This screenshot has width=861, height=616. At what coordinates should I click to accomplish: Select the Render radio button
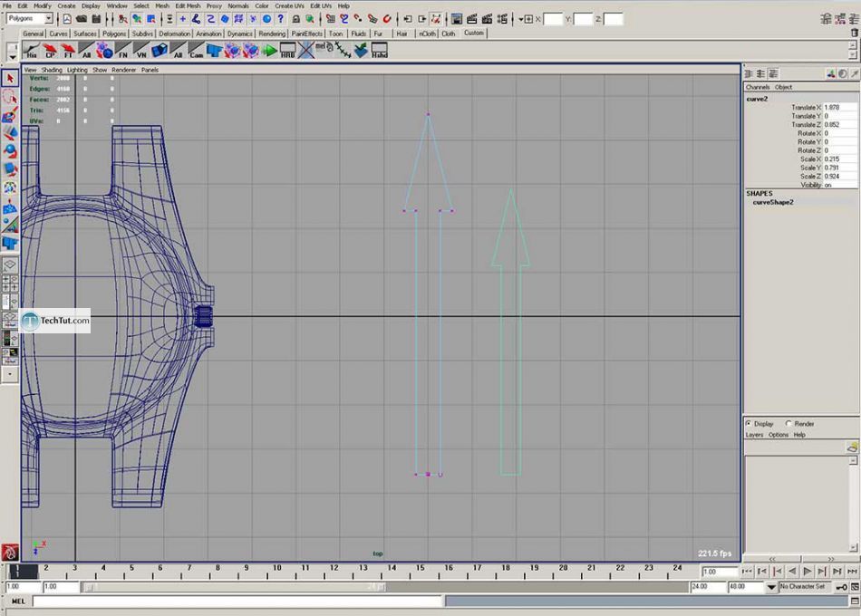pos(788,423)
